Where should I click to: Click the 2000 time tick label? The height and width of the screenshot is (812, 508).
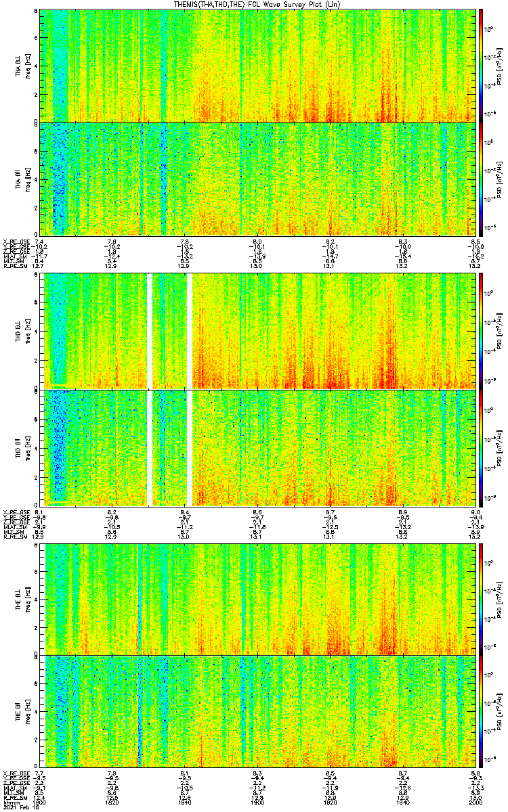point(475,802)
